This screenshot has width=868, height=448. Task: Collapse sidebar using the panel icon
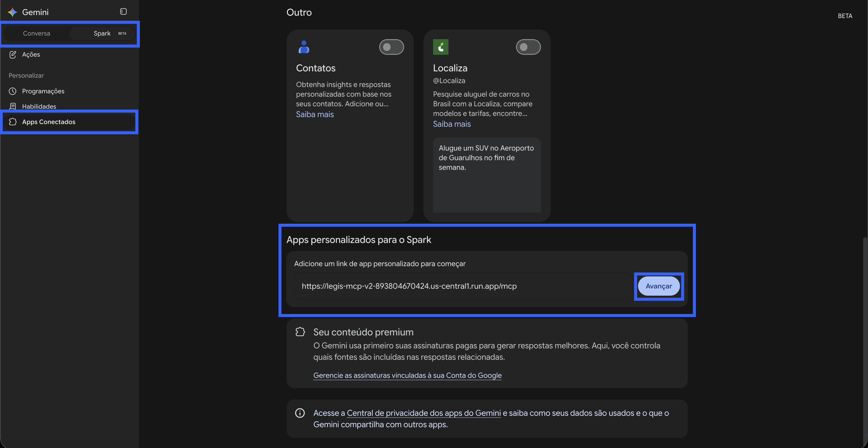coord(123,11)
